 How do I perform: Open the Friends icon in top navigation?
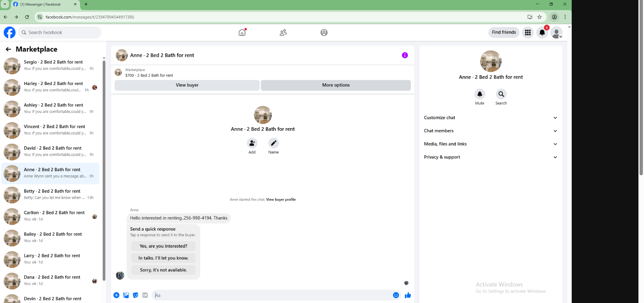tap(283, 33)
